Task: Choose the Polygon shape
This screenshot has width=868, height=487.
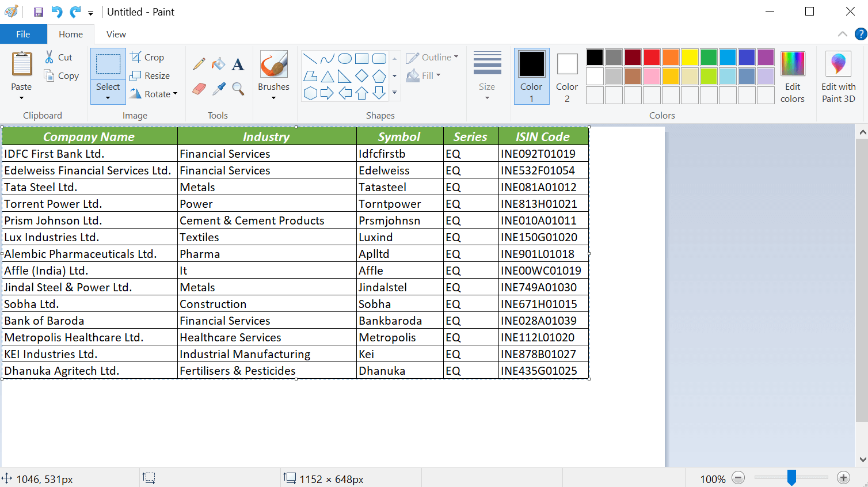Action: tap(310, 76)
